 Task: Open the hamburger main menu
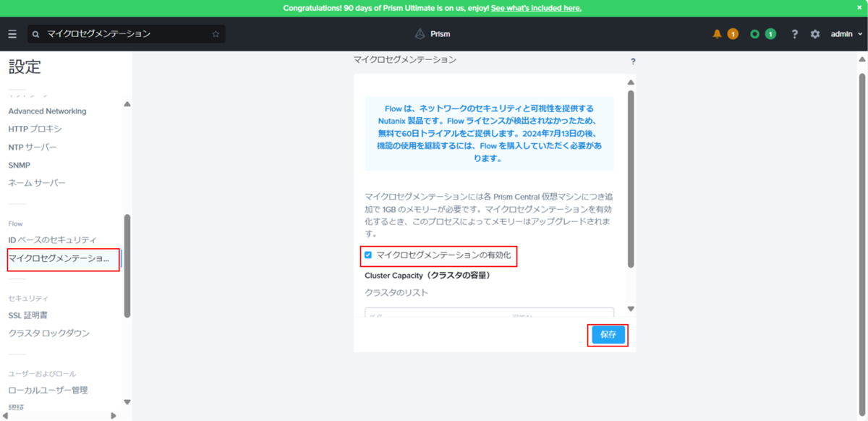(x=12, y=34)
